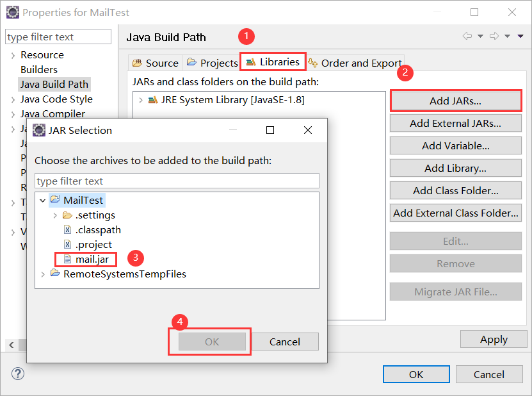532x396 pixels.
Task: Click the MailTest project folder icon
Action: [55, 200]
